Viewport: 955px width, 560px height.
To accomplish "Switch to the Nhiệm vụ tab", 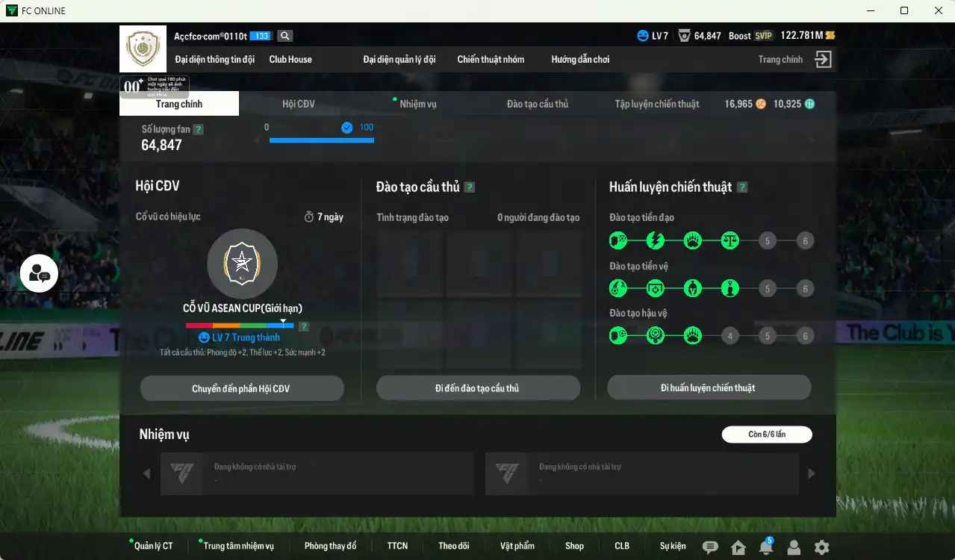I will (418, 104).
